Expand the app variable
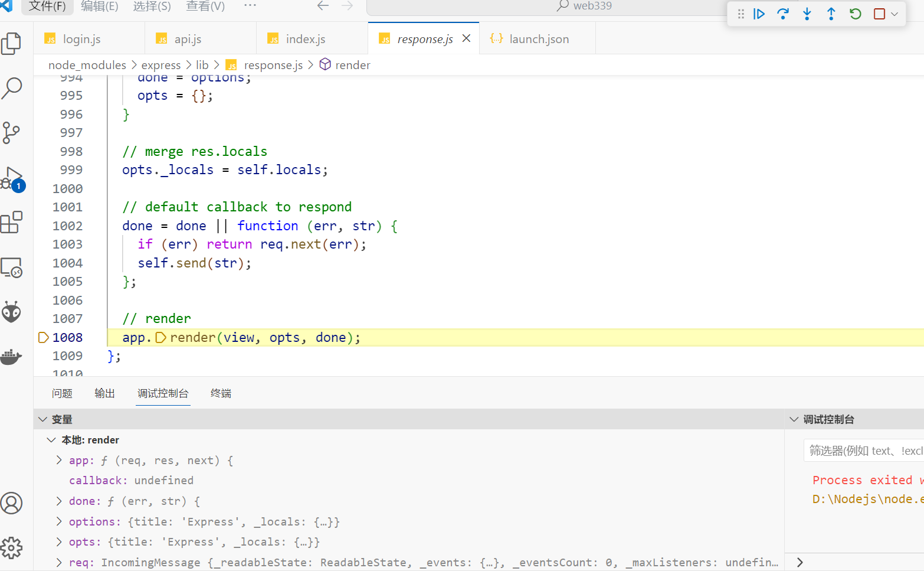The image size is (924, 571). (59, 460)
